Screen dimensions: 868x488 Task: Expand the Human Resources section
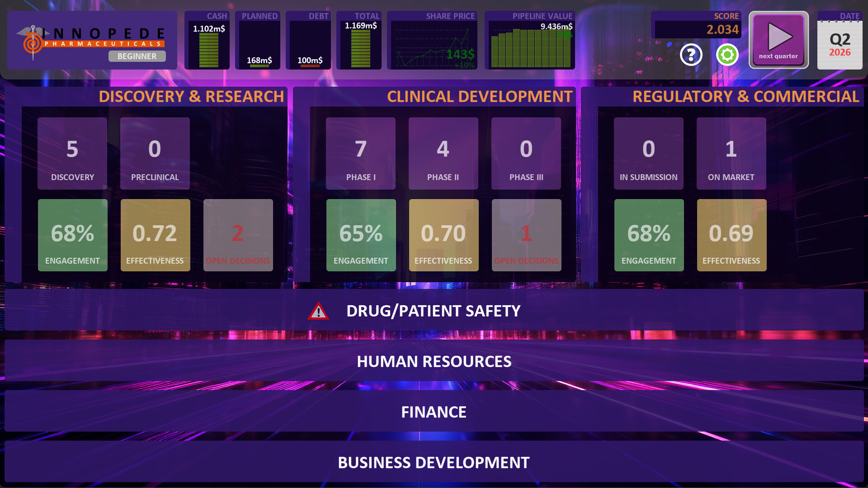[434, 361]
